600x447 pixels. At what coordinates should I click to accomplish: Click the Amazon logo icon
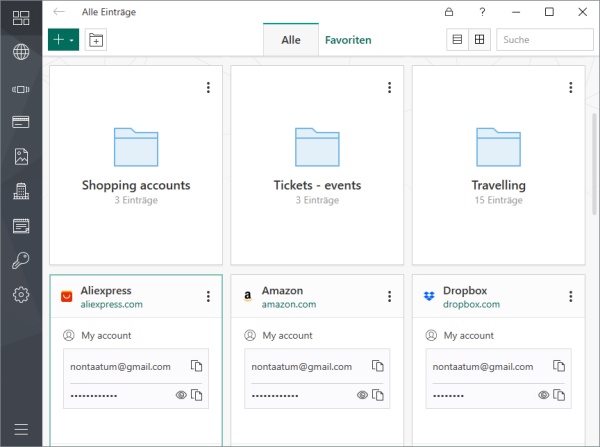tap(248, 296)
